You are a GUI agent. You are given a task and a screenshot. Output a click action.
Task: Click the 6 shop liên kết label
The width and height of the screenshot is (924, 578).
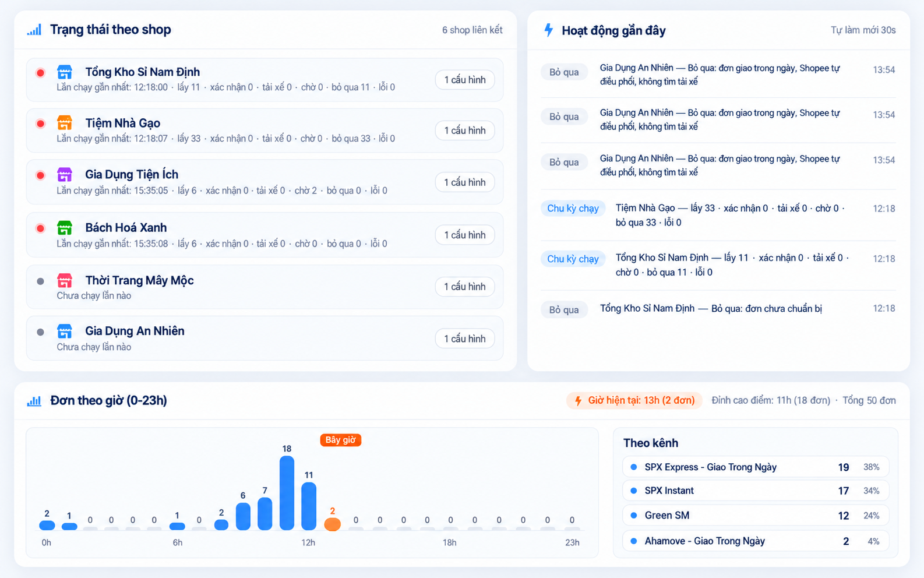click(472, 30)
